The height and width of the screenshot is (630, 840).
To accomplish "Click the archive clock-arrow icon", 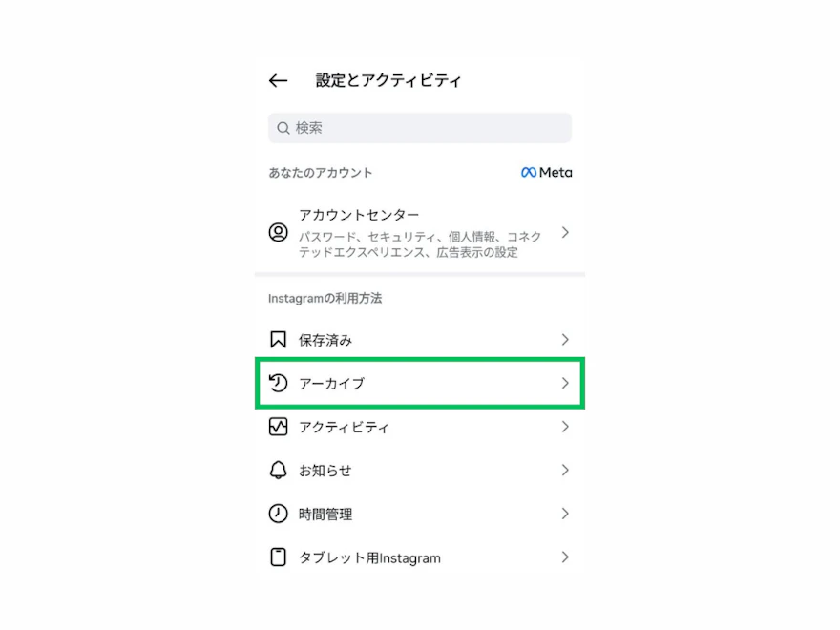I will point(278,383).
